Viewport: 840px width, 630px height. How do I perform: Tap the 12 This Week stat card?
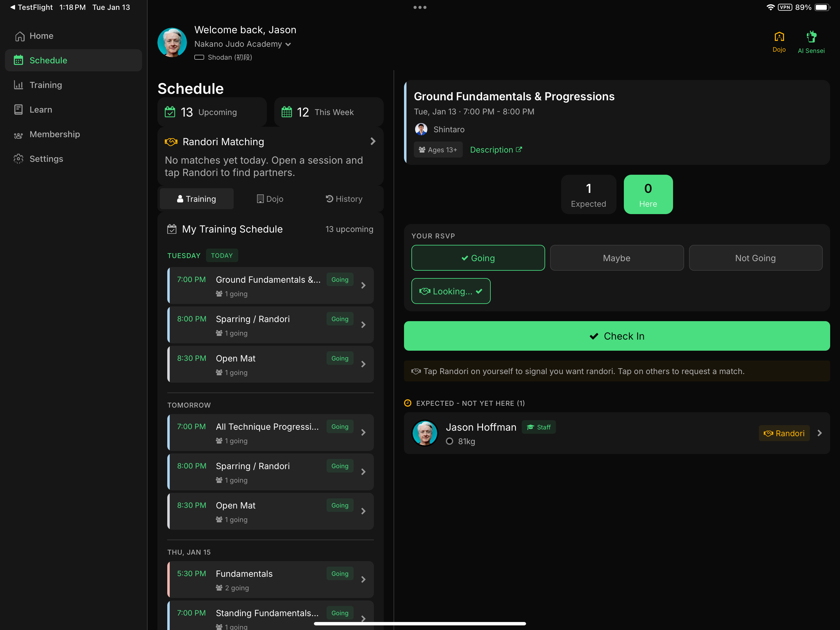329,112
